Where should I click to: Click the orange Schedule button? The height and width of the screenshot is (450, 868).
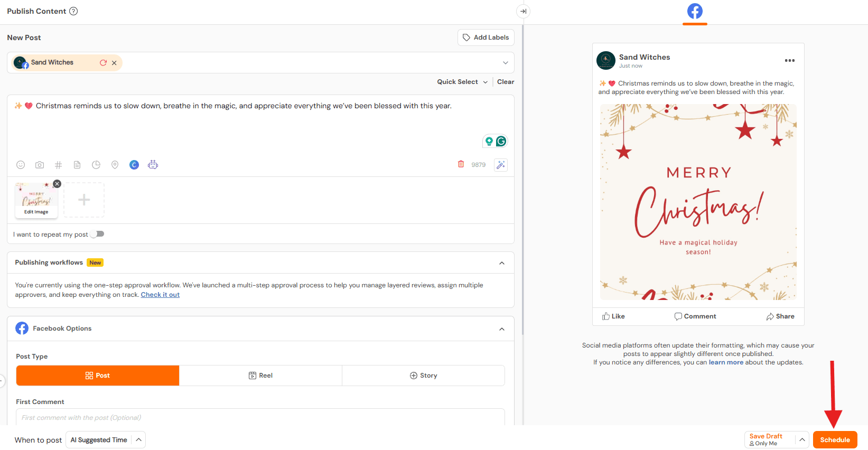pos(835,440)
